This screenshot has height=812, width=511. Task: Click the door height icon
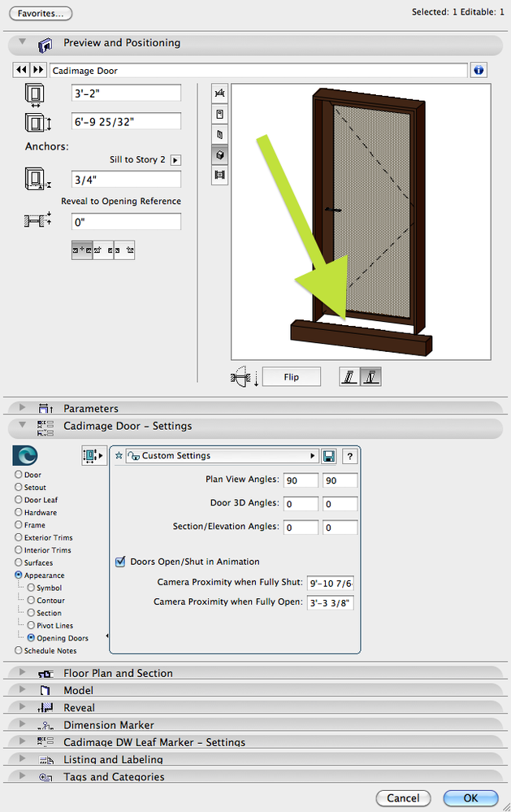(37, 123)
